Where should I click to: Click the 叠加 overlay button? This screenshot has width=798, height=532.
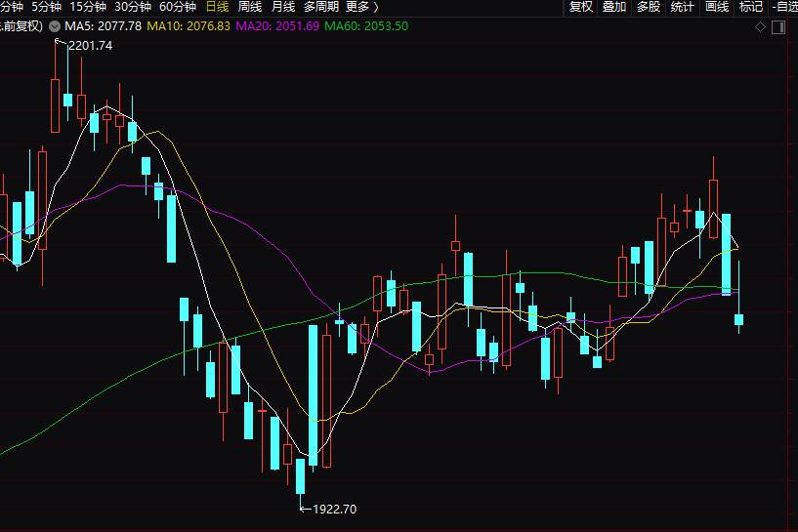[614, 7]
